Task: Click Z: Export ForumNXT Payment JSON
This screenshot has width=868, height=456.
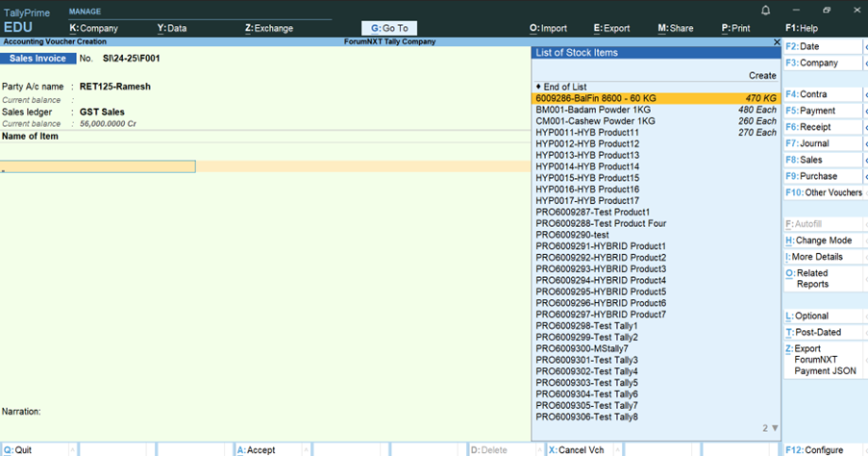Action: 823,360
